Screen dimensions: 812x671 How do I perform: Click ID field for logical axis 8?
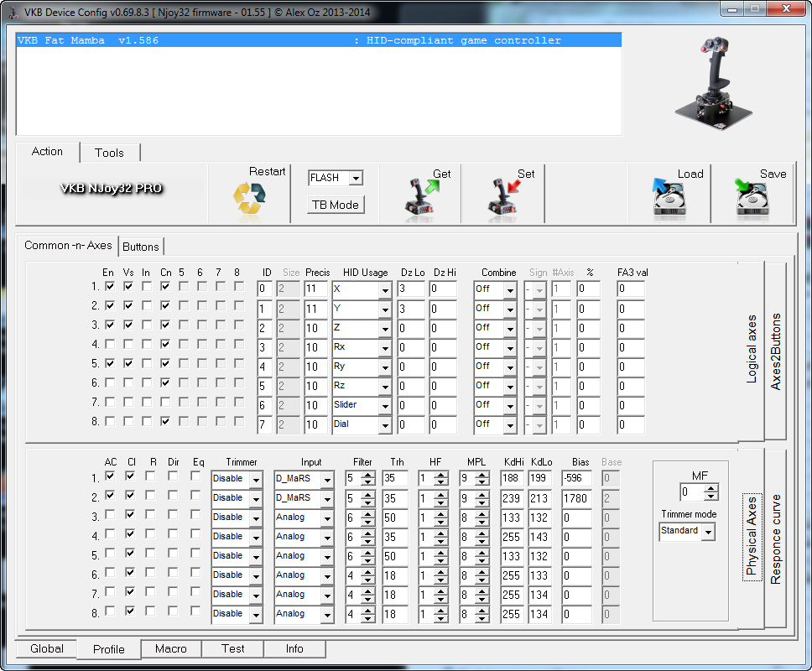tap(264, 425)
